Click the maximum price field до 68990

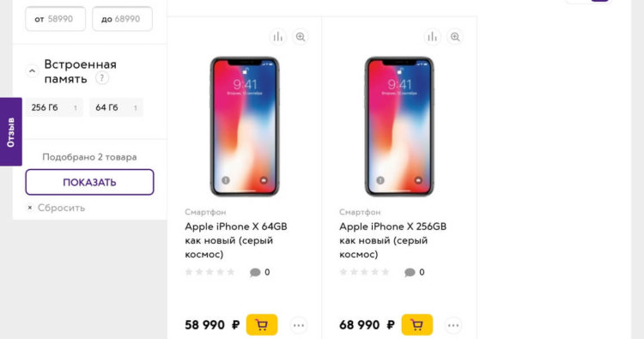coord(123,19)
